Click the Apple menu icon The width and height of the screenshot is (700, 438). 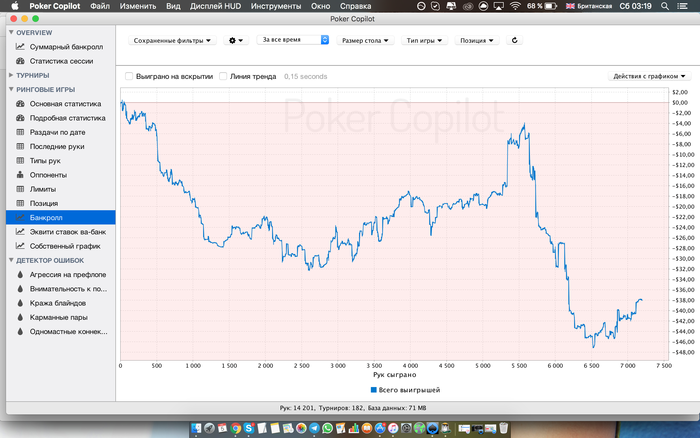point(15,6)
